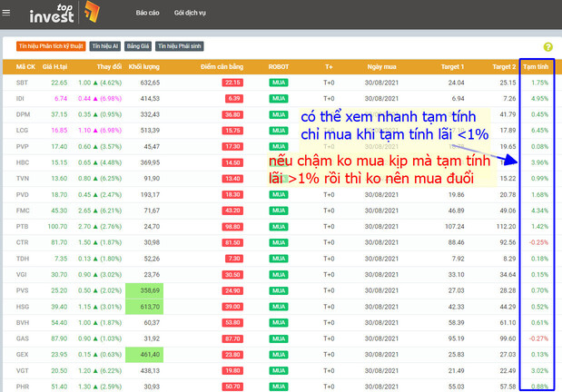The height and width of the screenshot is (392, 562).
Task: Select the PVS stock ticker
Action: 23,290
